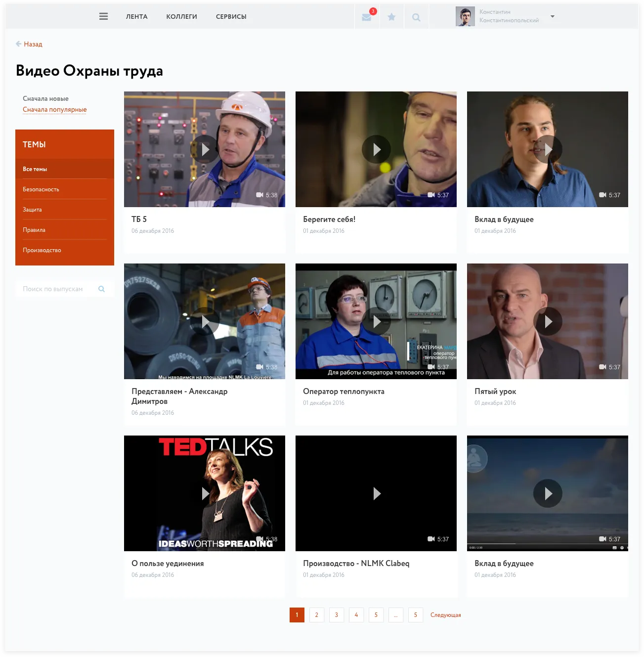The width and height of the screenshot is (644, 657).
Task: Select the Правила topic
Action: [x=65, y=230]
